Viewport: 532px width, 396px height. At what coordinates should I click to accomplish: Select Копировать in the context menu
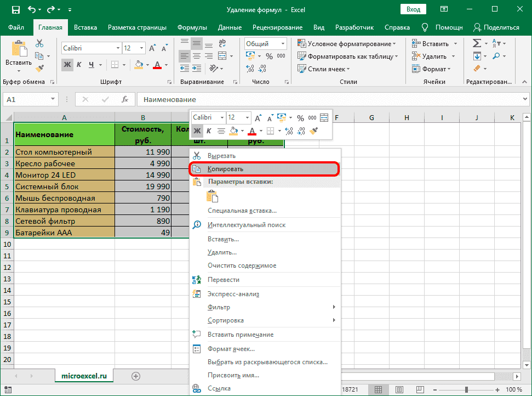click(x=225, y=169)
